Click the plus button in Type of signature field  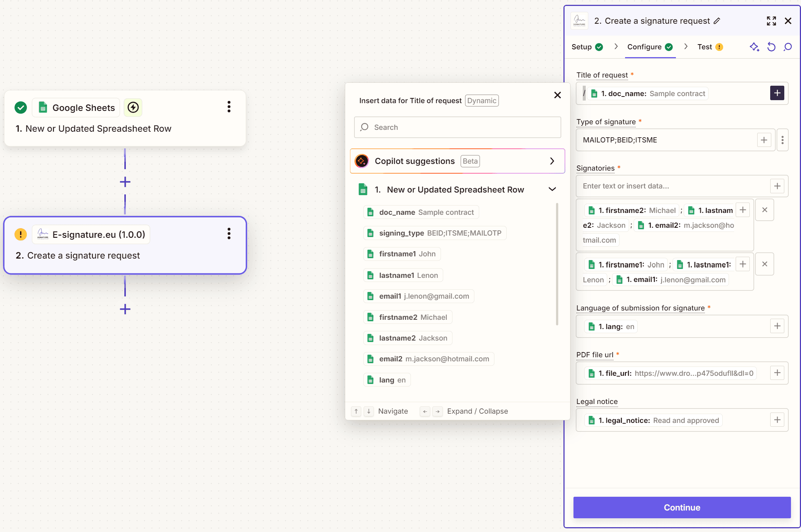(x=764, y=140)
